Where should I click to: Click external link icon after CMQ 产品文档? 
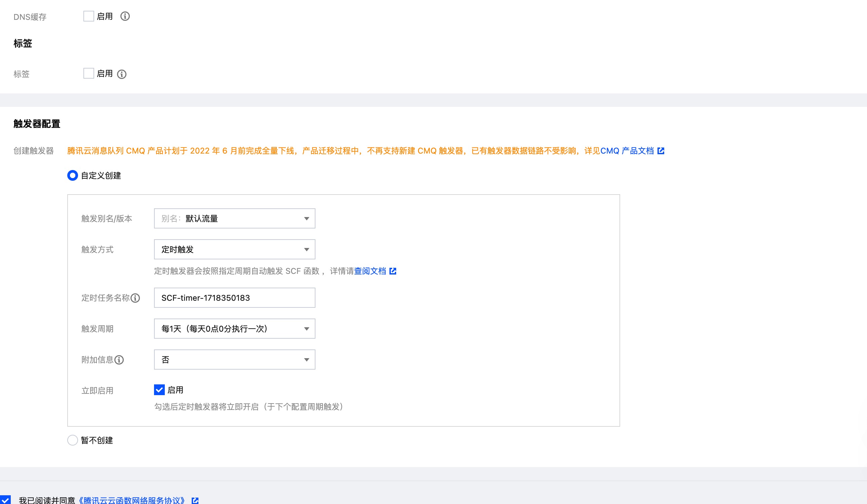pos(661,151)
